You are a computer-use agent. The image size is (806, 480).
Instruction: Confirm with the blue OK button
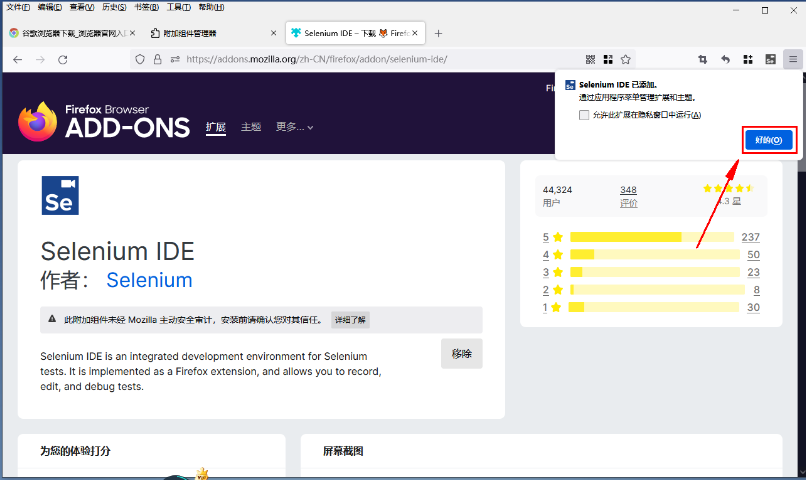click(769, 140)
